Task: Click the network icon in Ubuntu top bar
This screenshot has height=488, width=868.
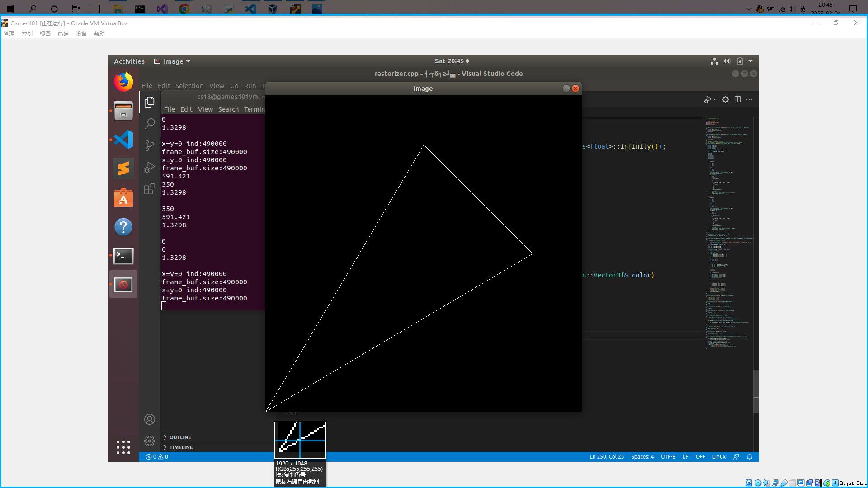Action: (714, 61)
